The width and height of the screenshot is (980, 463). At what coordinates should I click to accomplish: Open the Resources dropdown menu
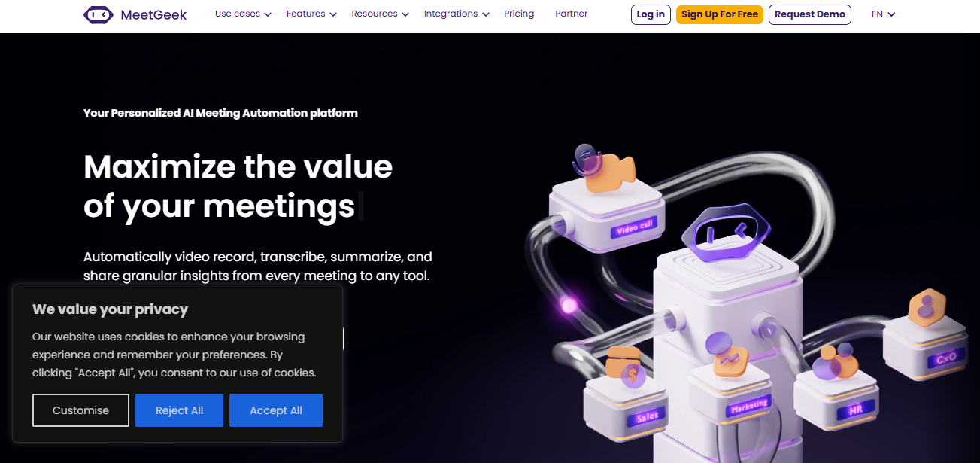click(x=380, y=14)
